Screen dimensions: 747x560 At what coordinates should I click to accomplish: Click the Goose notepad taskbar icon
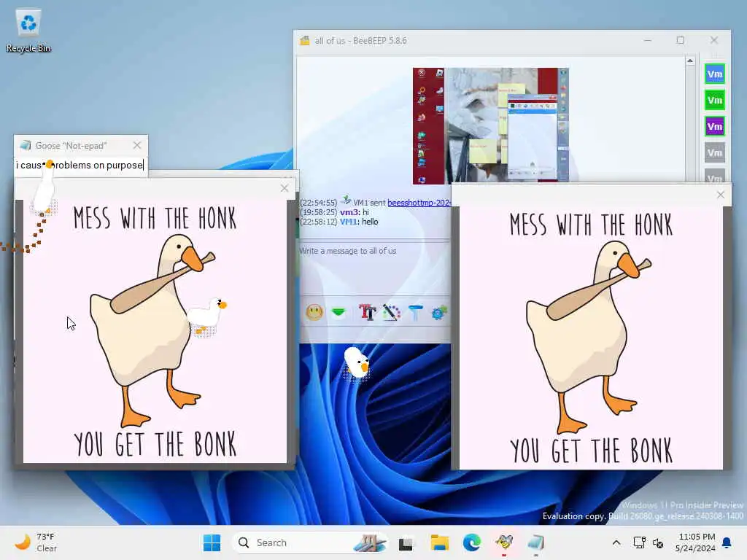(x=536, y=542)
